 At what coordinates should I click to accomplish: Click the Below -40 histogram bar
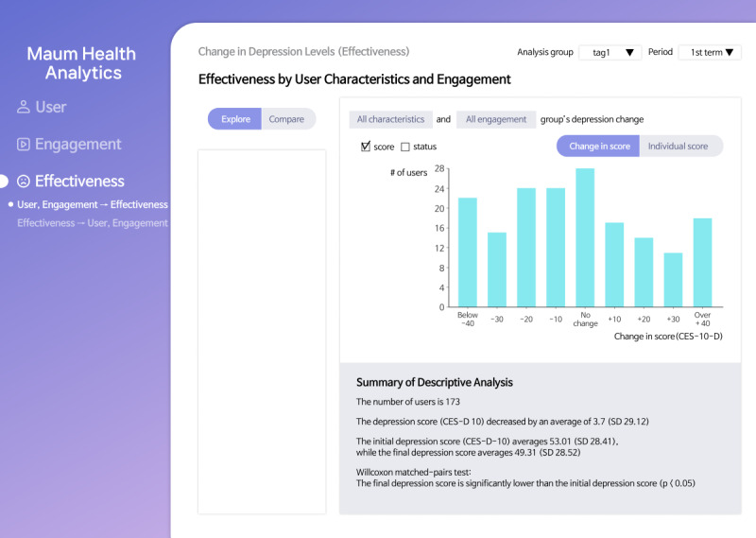pos(467,252)
